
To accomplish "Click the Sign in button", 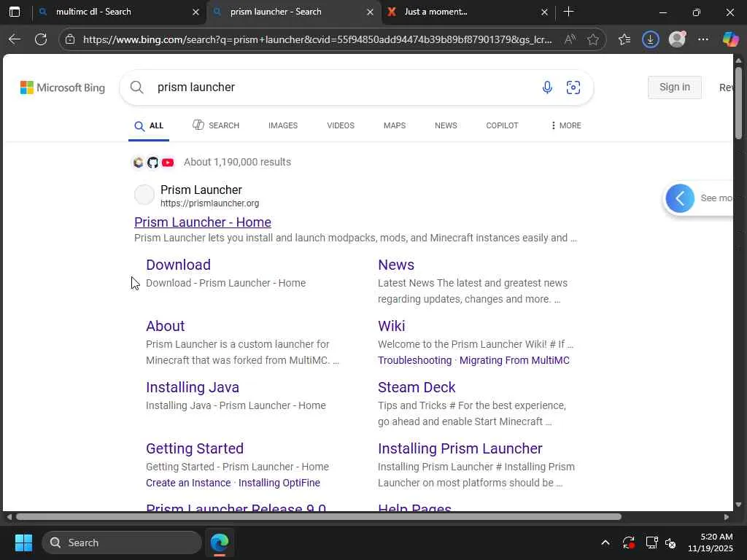I will coord(674,87).
